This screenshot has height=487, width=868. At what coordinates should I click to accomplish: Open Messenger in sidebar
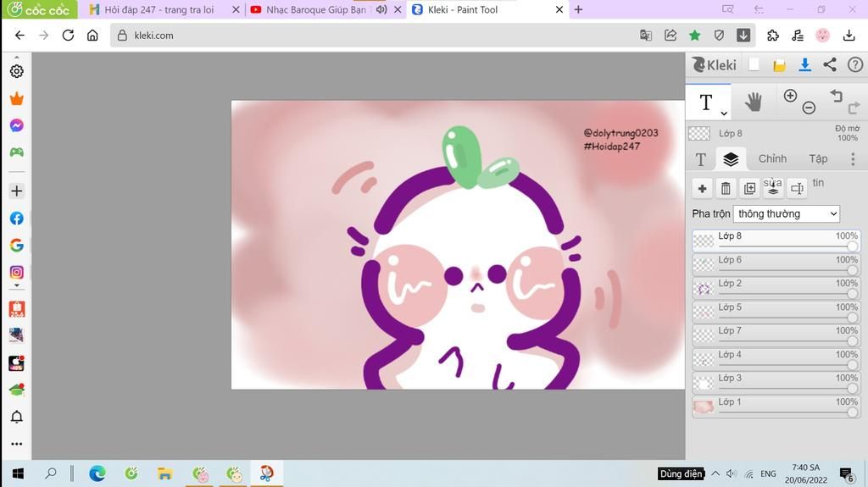coord(17,125)
